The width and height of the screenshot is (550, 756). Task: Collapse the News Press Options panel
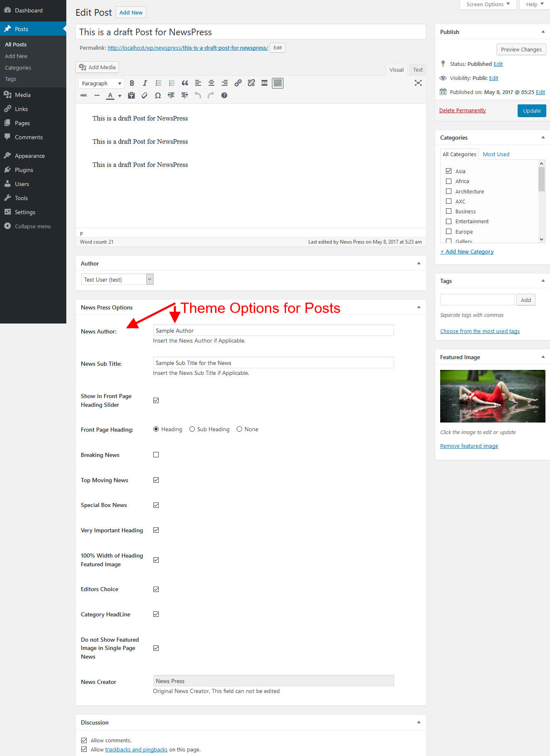click(419, 307)
